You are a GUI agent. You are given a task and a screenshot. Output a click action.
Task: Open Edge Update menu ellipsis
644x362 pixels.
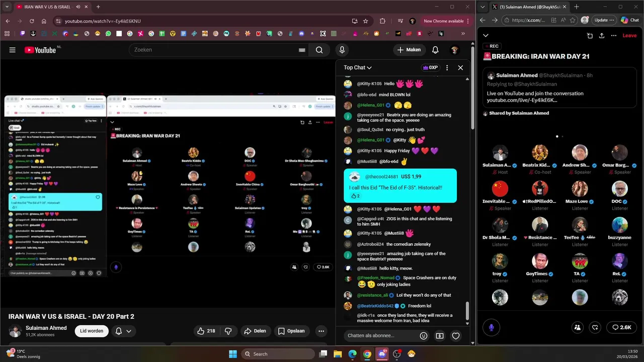[611, 20]
